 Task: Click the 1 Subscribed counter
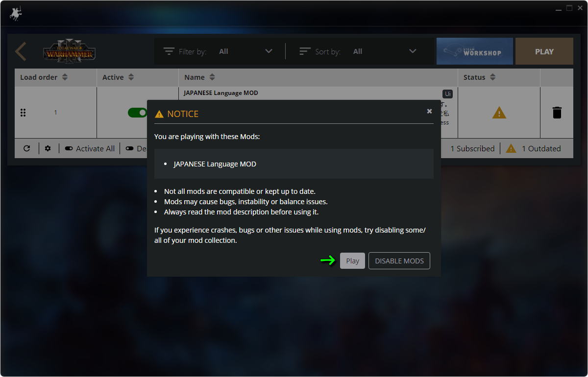point(472,148)
